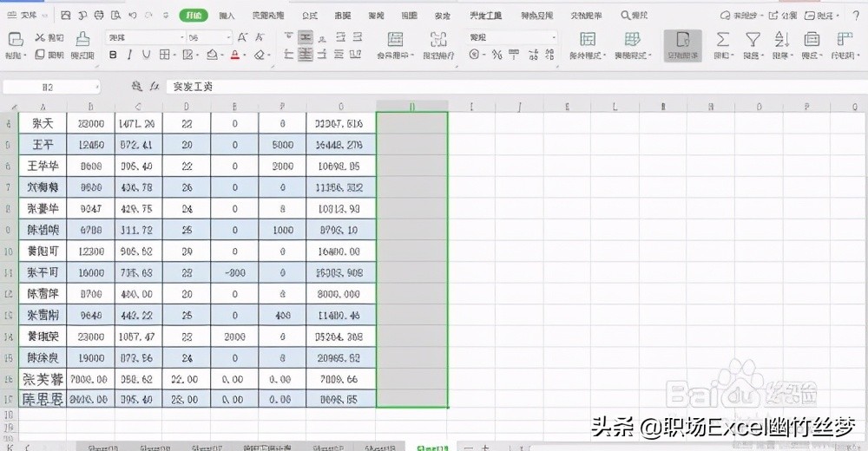This screenshot has width=868, height=451.
Task: Click the Cut scissors icon
Action: (x=40, y=37)
